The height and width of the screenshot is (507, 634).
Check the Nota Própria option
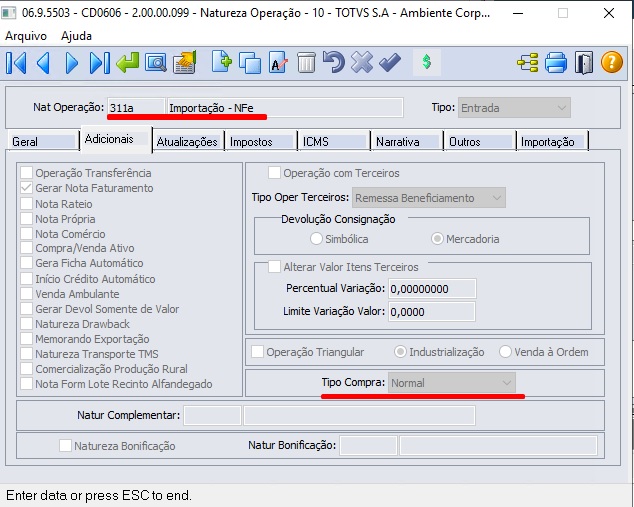point(27,219)
